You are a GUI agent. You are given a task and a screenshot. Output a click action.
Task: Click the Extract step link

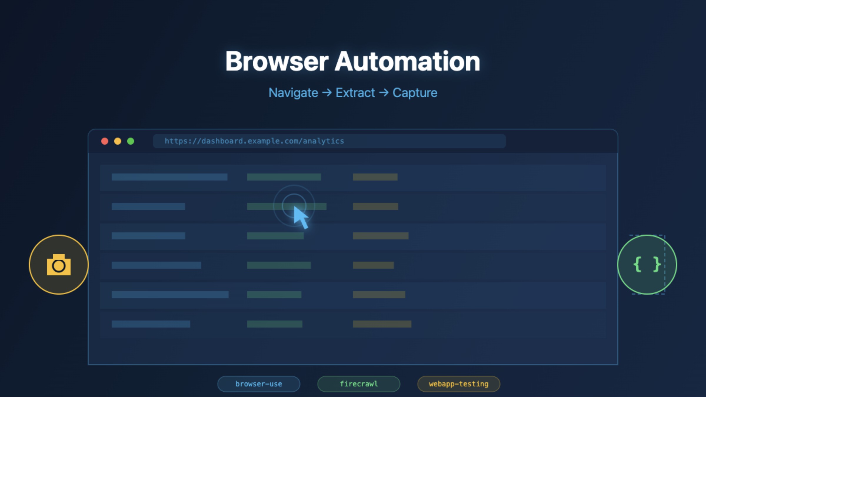click(355, 92)
